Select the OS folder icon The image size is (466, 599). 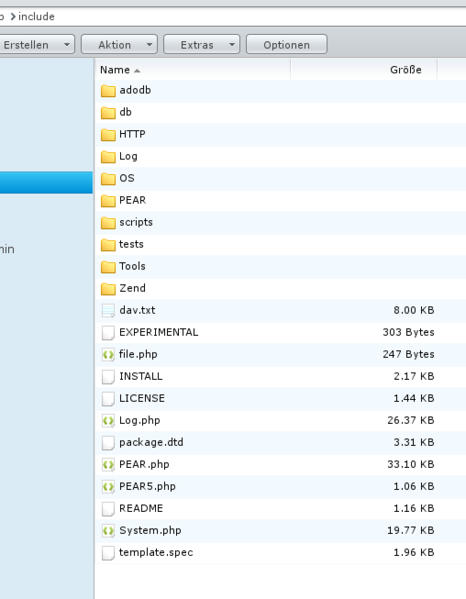(x=108, y=179)
